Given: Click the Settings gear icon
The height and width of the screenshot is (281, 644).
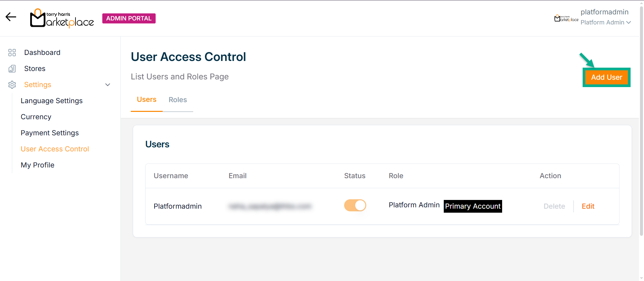Looking at the screenshot, I should pyautogui.click(x=12, y=85).
